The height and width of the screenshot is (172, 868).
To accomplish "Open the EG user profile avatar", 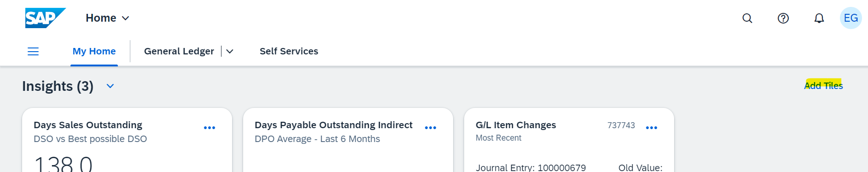I will tap(851, 18).
